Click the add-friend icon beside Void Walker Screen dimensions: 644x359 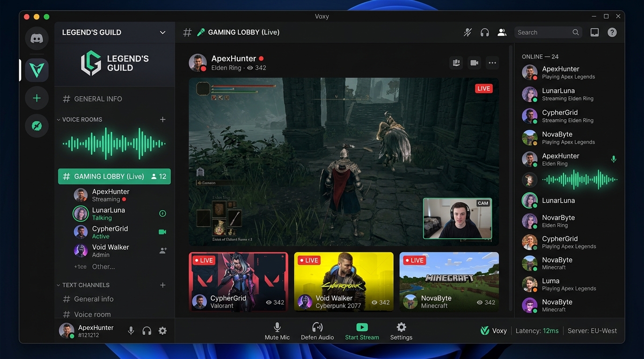(x=163, y=251)
